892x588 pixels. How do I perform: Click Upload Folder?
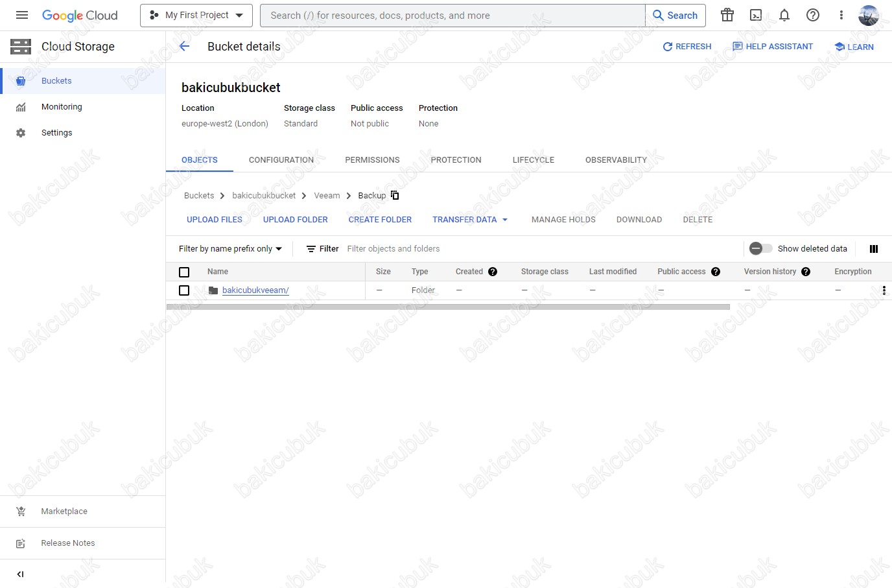point(296,220)
